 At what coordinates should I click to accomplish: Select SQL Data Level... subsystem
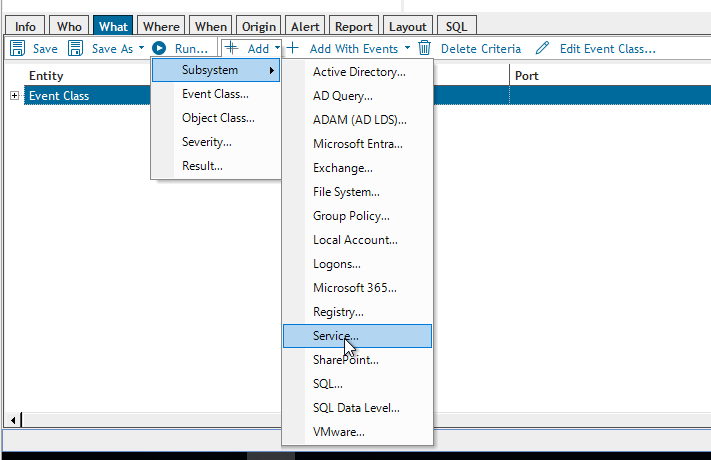click(357, 408)
